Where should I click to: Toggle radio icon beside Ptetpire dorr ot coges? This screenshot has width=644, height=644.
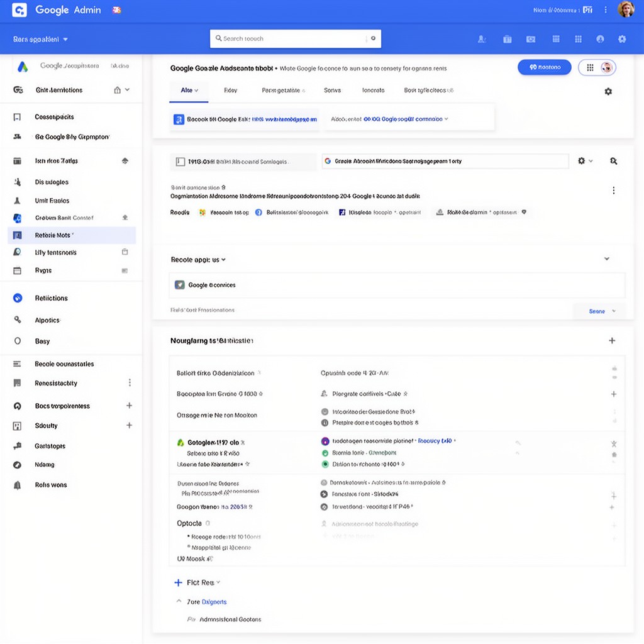(x=325, y=423)
